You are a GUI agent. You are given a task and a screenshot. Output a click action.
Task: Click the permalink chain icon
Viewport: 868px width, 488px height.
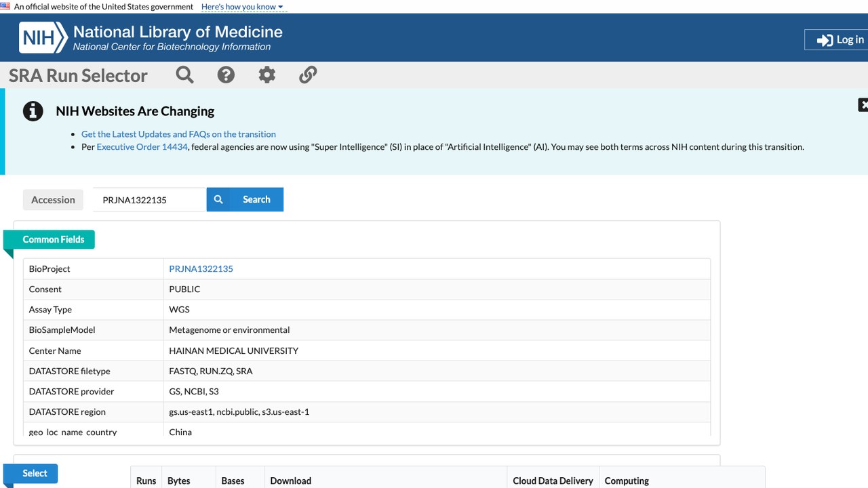308,75
